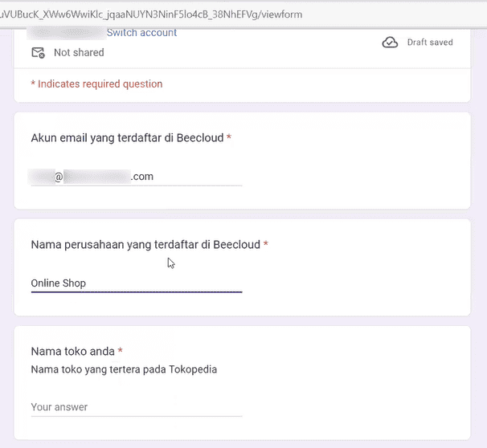
Task: Click the .com ending of the email answer
Action: (142, 177)
